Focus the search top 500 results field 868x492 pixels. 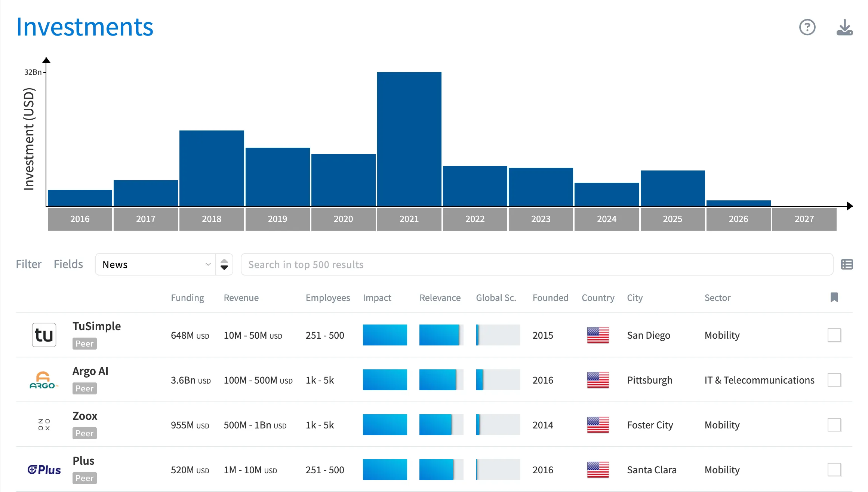(x=536, y=264)
